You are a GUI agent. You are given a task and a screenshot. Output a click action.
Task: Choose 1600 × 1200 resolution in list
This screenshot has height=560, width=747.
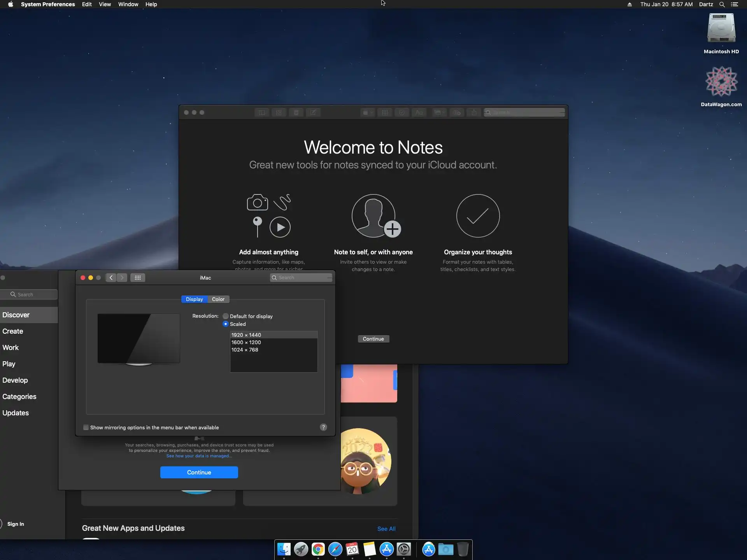[x=246, y=342]
